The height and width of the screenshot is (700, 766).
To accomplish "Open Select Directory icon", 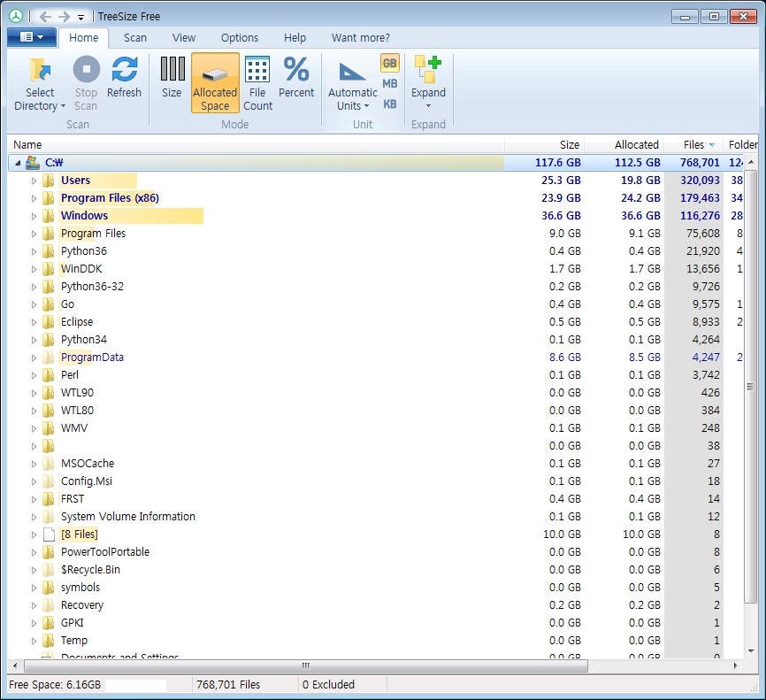I will (40, 69).
